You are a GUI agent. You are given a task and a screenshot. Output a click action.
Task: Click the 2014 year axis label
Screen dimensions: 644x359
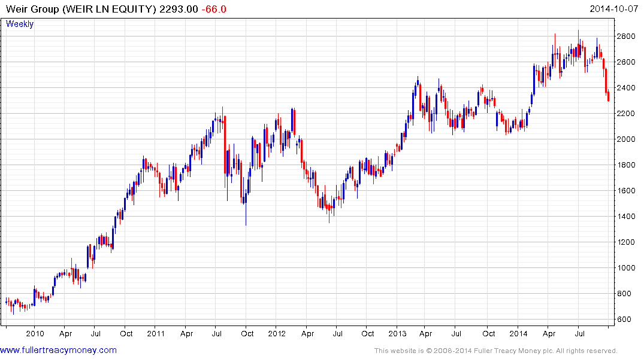[518, 333]
